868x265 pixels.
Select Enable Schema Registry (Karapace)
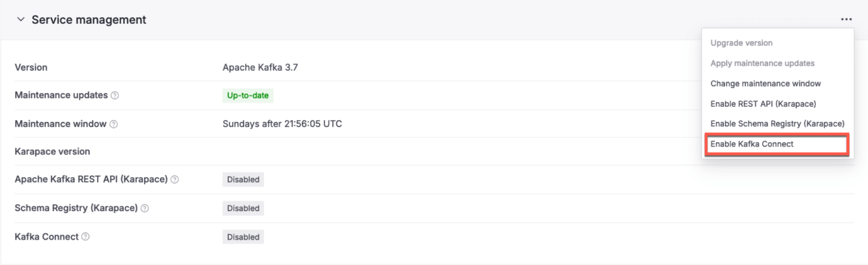[777, 124]
